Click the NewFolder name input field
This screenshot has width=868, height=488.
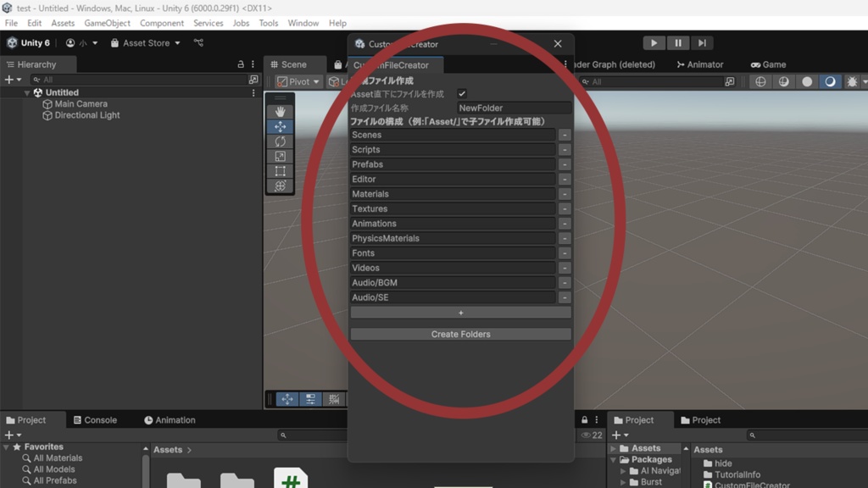(514, 108)
